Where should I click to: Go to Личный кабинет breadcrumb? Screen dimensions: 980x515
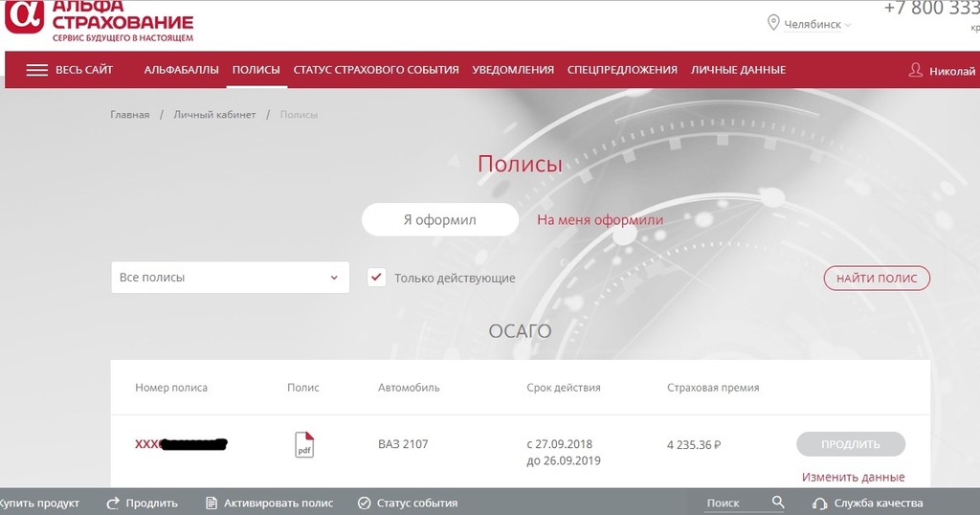pos(214,114)
